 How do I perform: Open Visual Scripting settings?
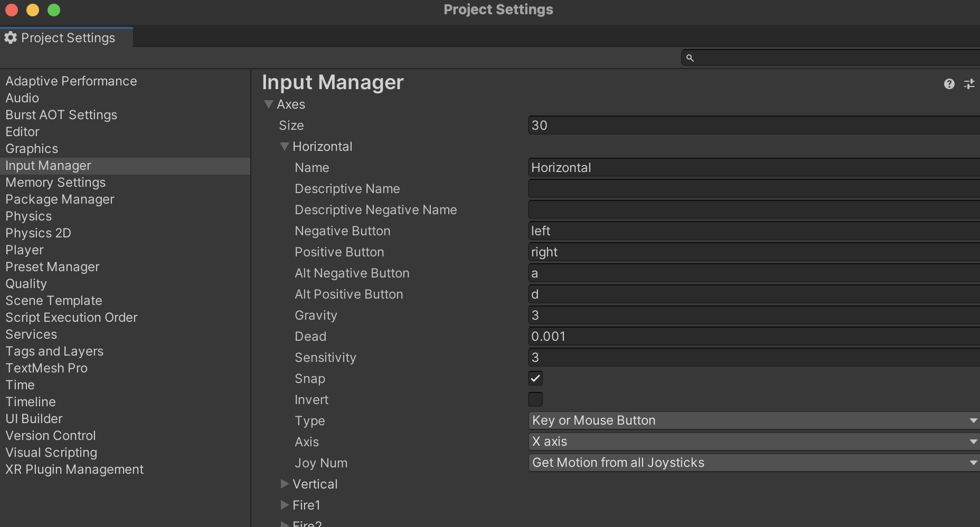tap(51, 453)
